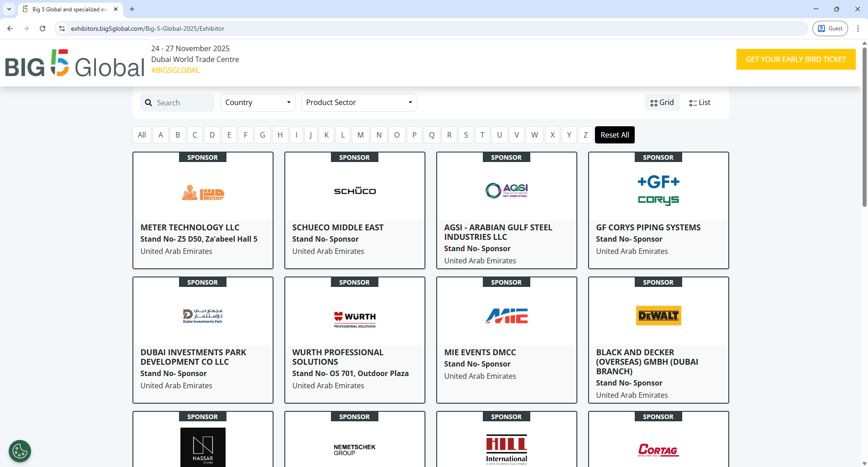Open site information in the address bar
This screenshot has width=868, height=467.
(61, 29)
